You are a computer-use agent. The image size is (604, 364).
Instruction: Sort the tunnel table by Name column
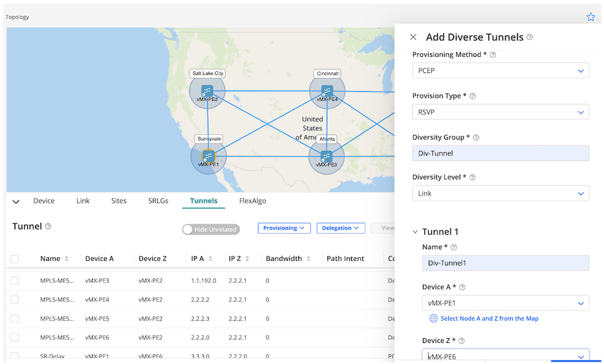pos(66,258)
